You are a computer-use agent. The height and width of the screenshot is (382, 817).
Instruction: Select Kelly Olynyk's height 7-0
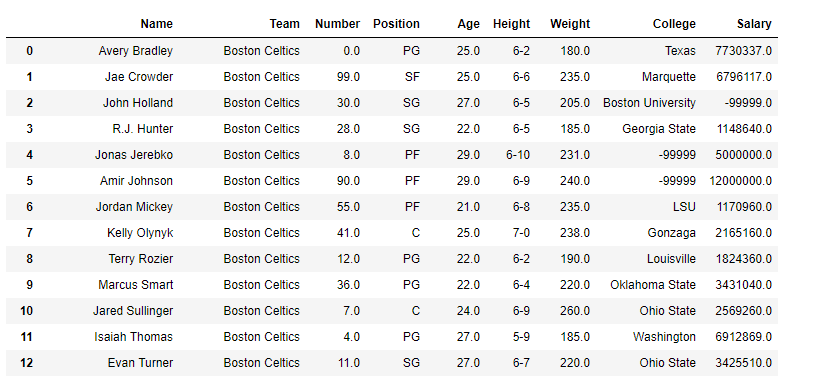[x=521, y=233]
